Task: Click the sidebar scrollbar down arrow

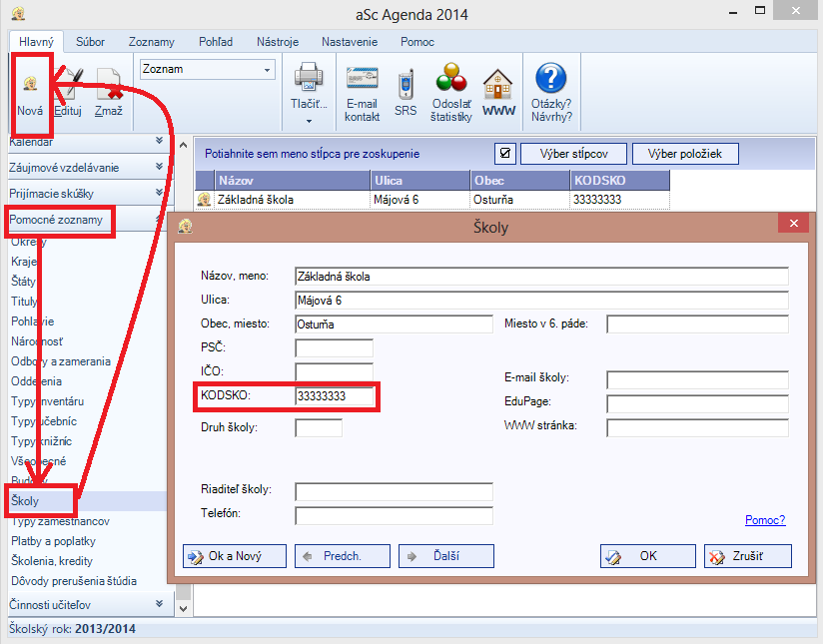Action: (183, 609)
